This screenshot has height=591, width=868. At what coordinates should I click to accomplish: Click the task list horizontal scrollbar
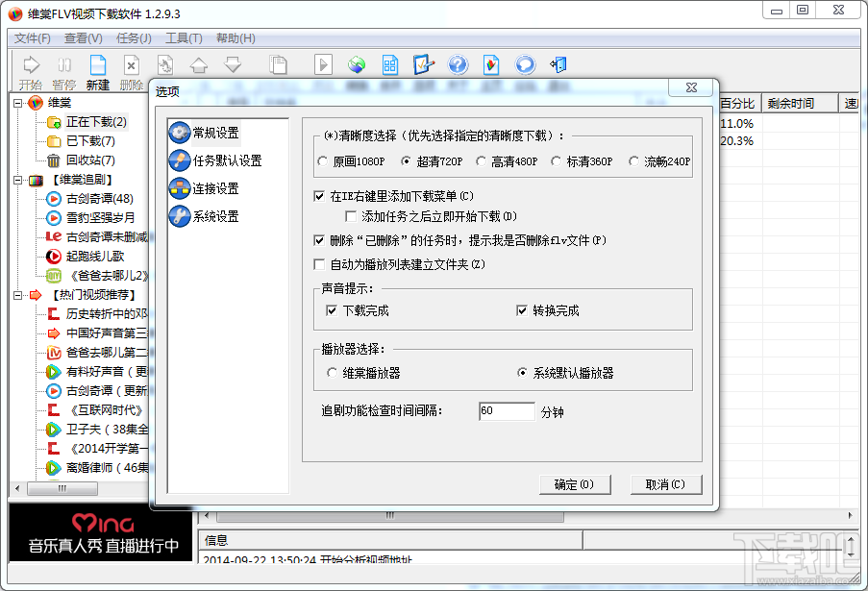[x=389, y=516]
